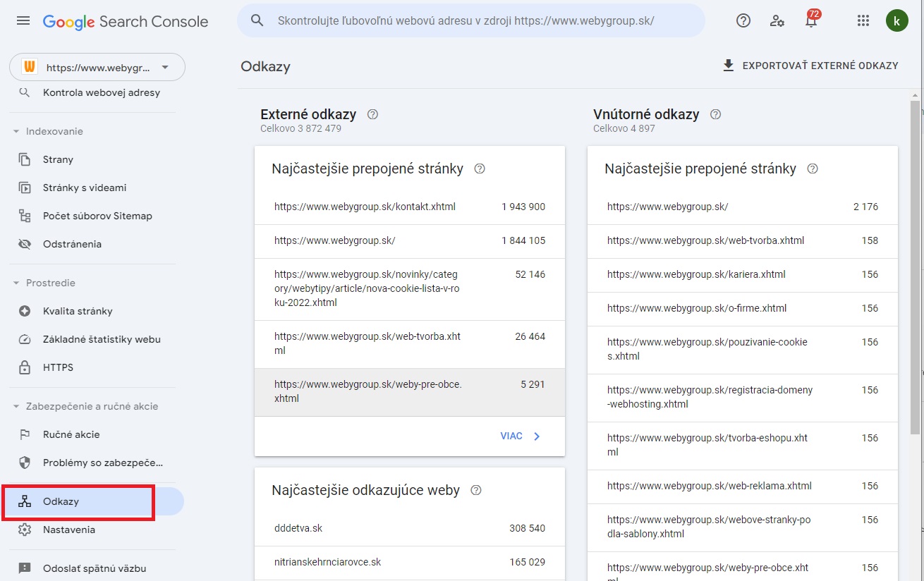This screenshot has height=581, width=924.
Task: Click help icon beside Najčastejšie odkazujúce weby
Action: (476, 490)
